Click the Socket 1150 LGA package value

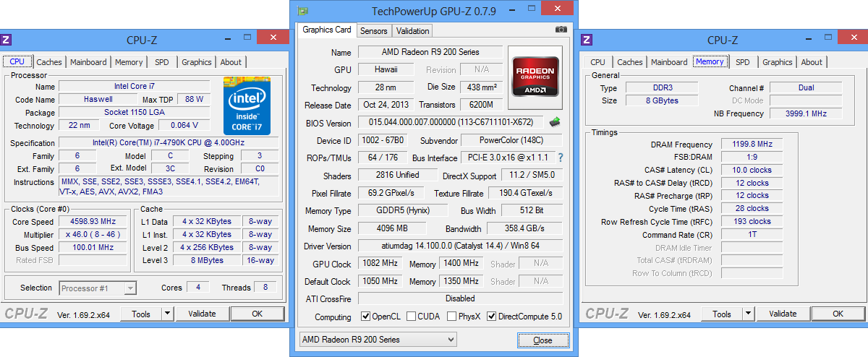pyautogui.click(x=135, y=113)
